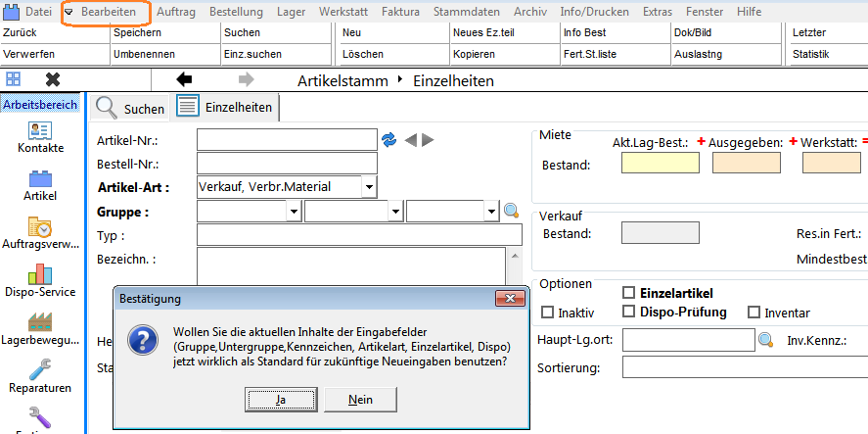Go to the next article arrow
Screen dimensions: 868x434
(x=428, y=140)
